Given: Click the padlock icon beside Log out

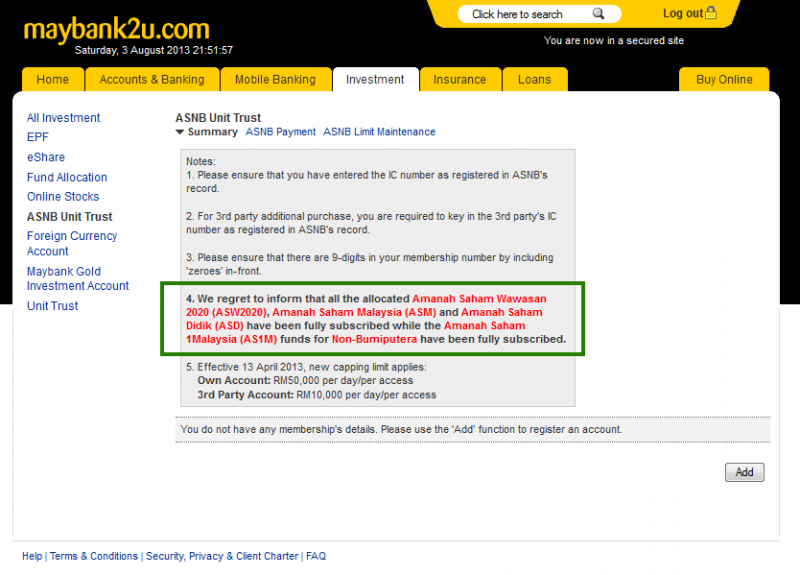Looking at the screenshot, I should click(711, 13).
